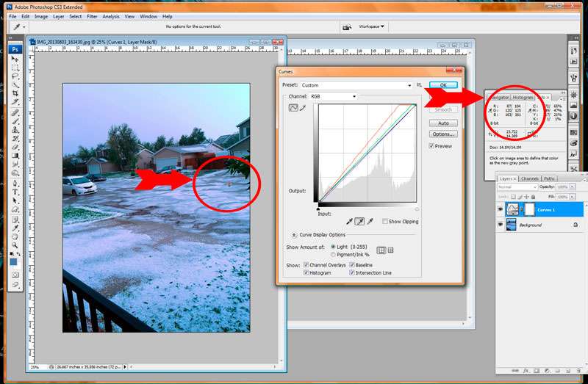Select the Pen tool
This screenshot has width=588, height=384.
click(15, 184)
